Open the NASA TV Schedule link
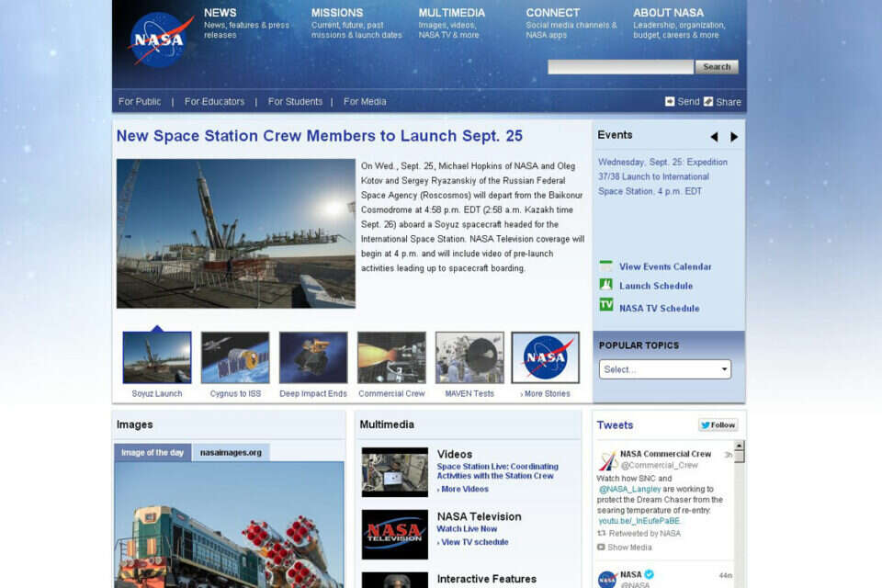882x588 pixels. pyautogui.click(x=660, y=309)
